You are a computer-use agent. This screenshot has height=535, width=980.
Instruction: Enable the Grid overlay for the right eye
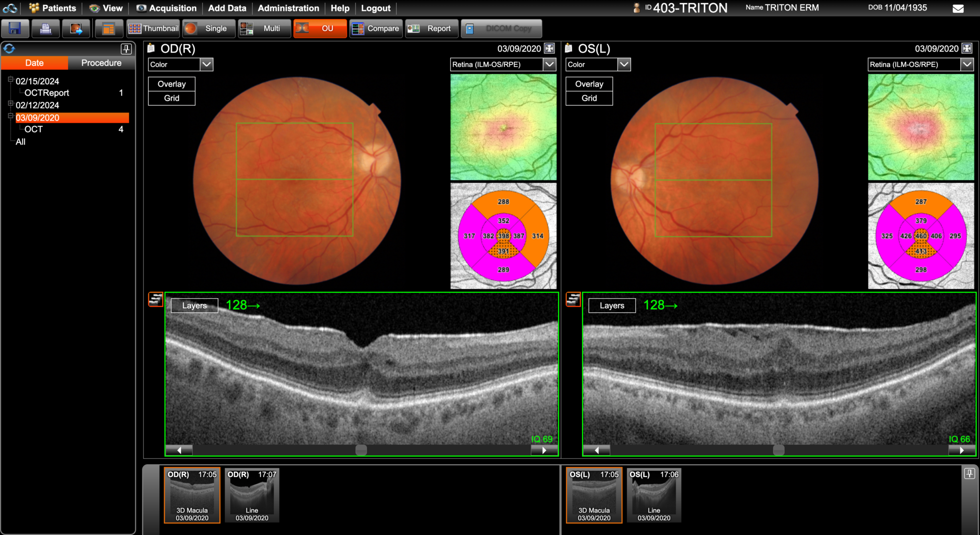(171, 98)
